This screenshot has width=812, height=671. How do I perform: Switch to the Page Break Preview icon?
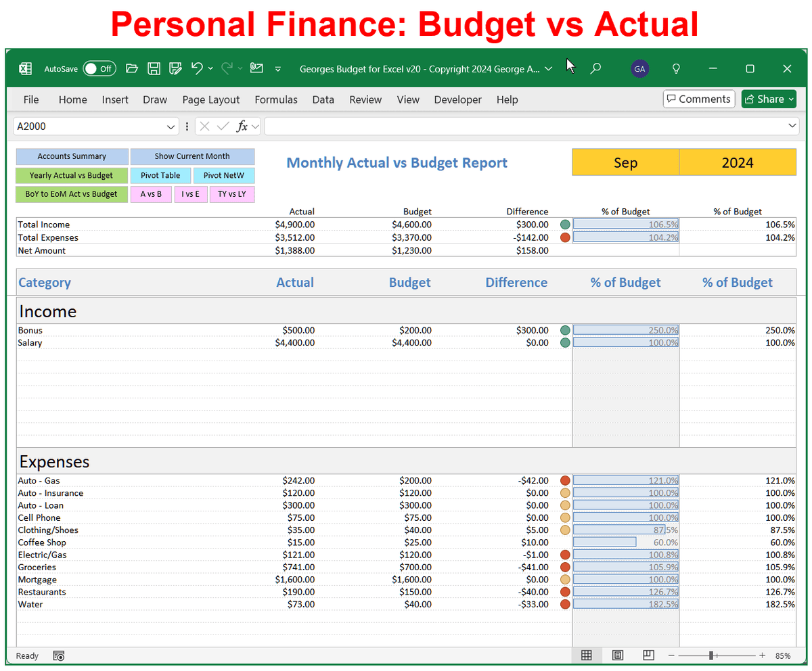pyautogui.click(x=648, y=655)
